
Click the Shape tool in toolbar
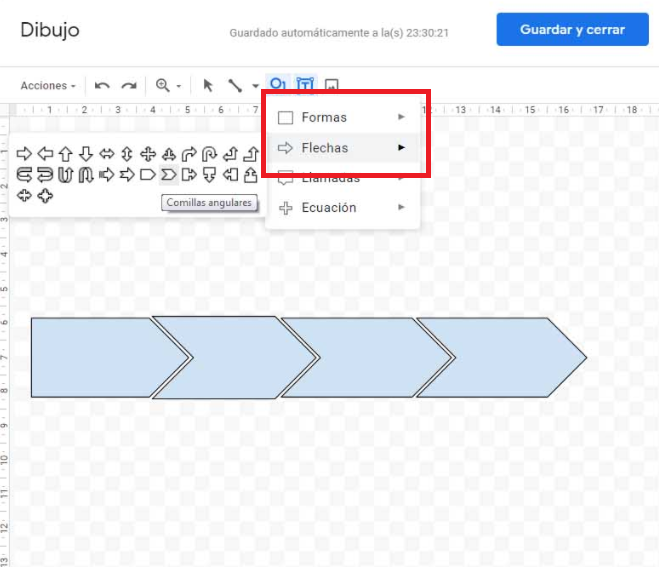point(278,84)
